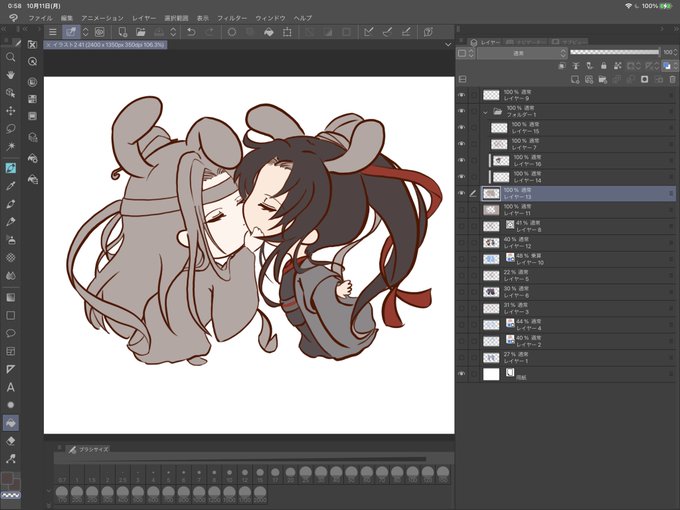Image resolution: width=680 pixels, height=510 pixels.
Task: Select the Move layer tool
Action: click(x=11, y=111)
